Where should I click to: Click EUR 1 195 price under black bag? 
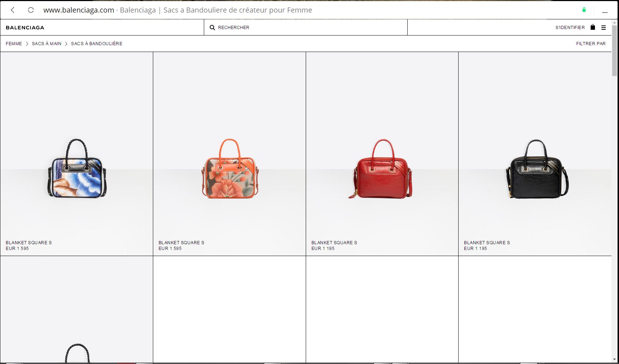click(475, 249)
